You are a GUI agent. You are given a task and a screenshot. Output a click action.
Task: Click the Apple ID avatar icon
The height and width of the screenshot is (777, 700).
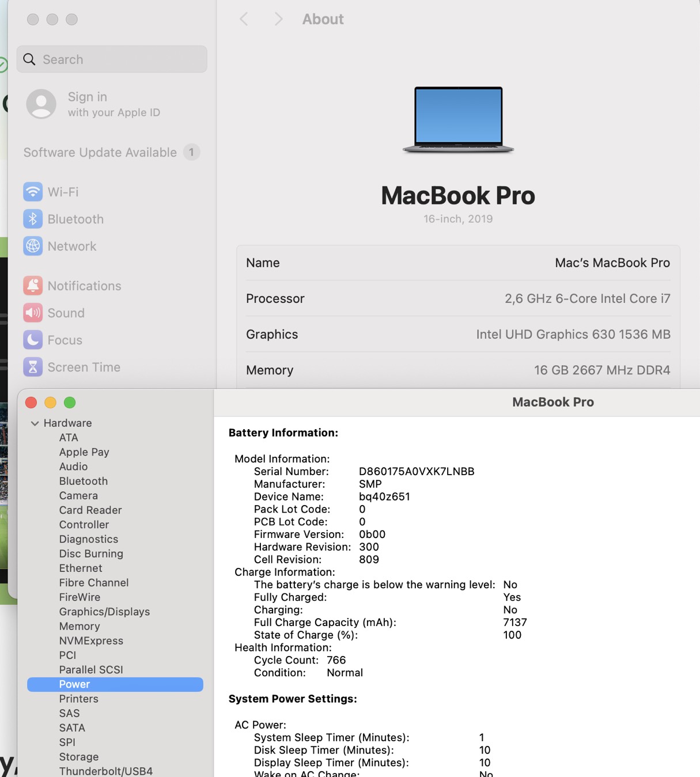(41, 104)
